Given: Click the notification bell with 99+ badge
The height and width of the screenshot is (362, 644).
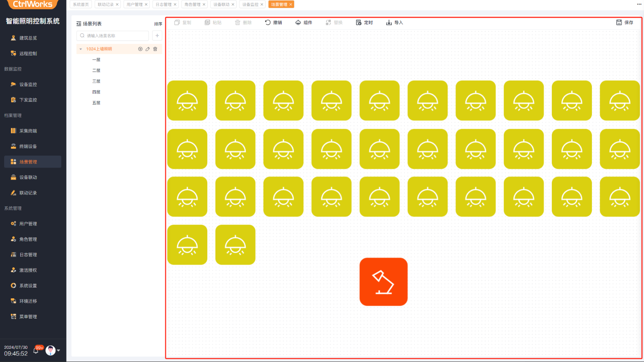Looking at the screenshot, I should (x=36, y=350).
